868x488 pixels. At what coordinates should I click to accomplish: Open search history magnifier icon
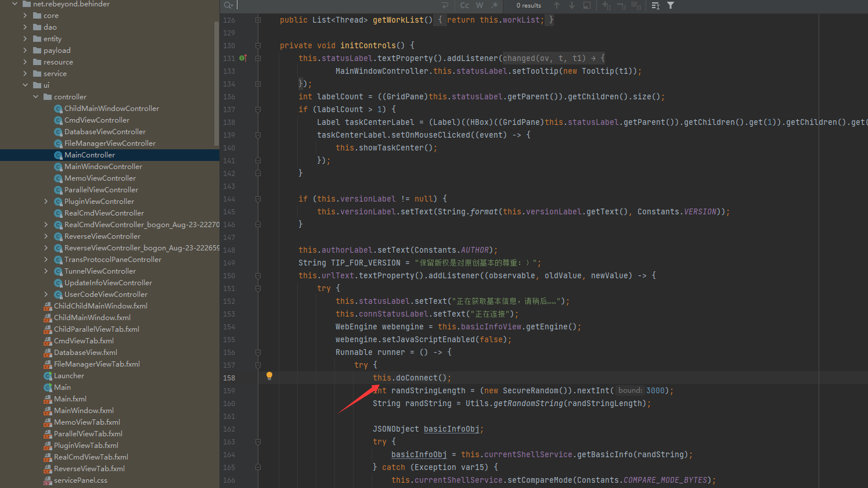[228, 5]
